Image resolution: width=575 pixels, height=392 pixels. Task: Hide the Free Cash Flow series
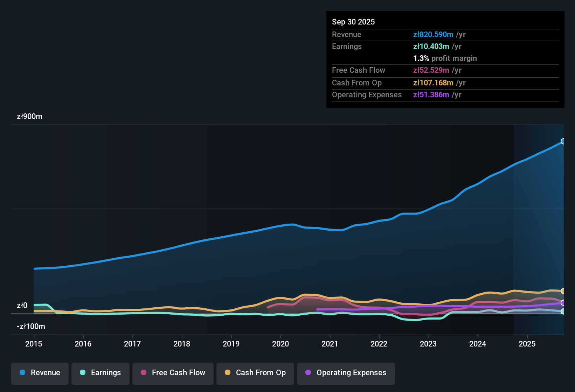click(173, 373)
